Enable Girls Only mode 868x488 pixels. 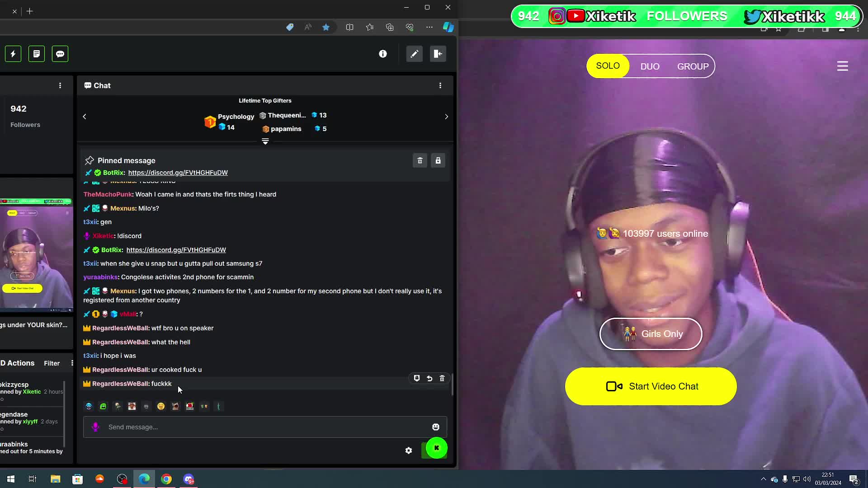650,334
